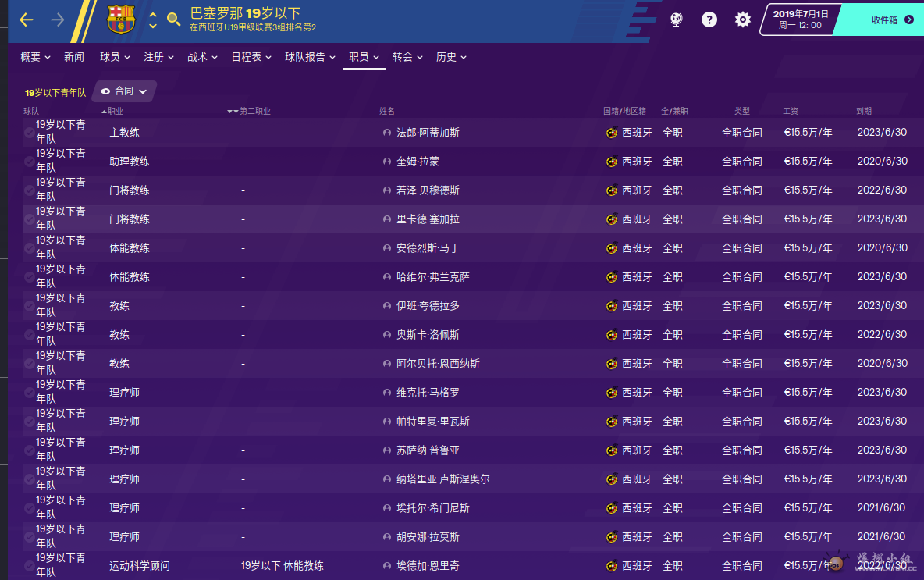Expand the 转会 dropdown
The height and width of the screenshot is (580, 924).
[407, 57]
